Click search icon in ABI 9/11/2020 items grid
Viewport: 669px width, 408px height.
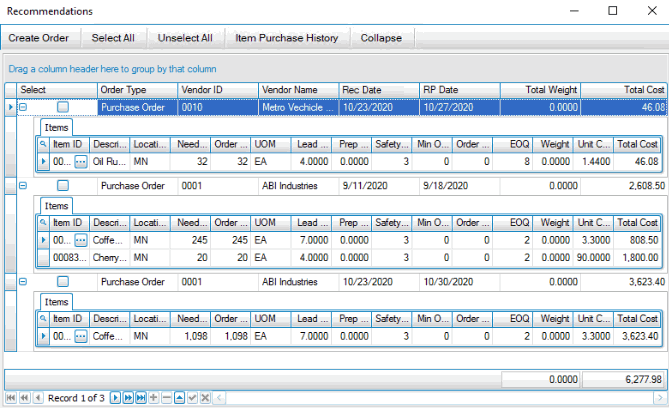[x=43, y=223]
